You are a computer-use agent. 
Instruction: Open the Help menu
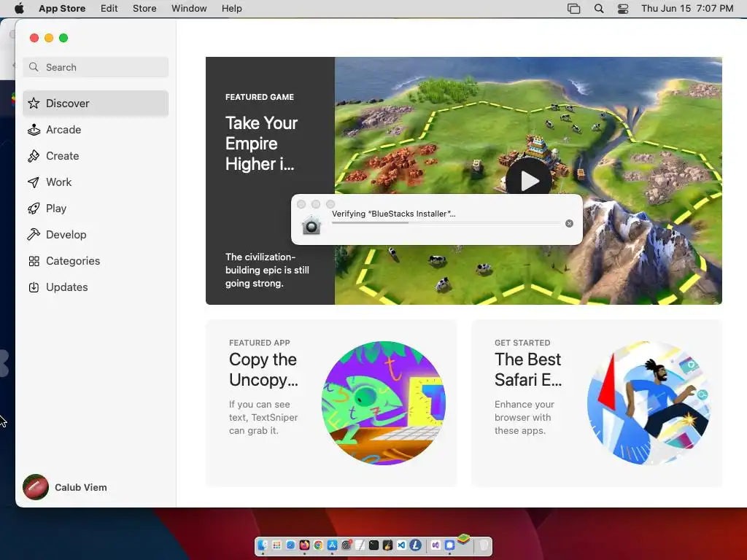(231, 8)
